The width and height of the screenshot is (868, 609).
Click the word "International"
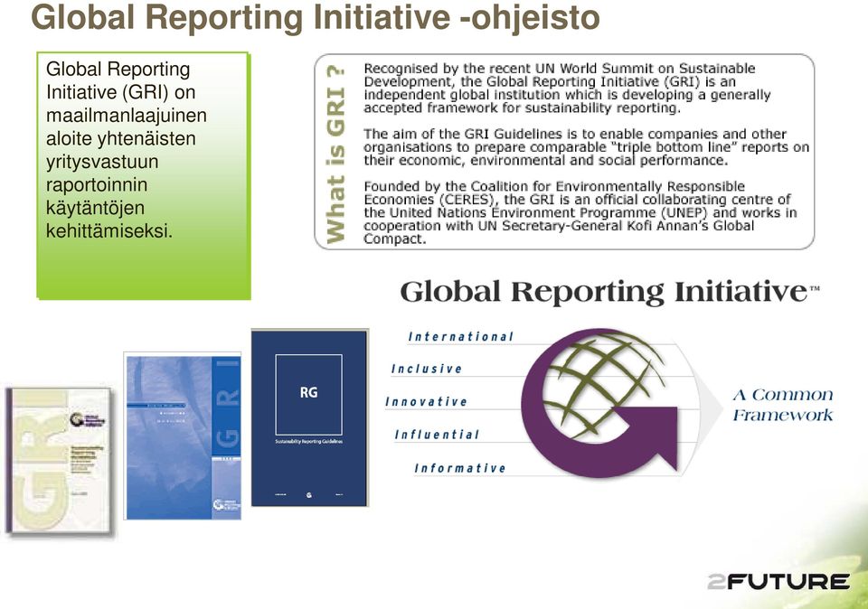coord(460,337)
